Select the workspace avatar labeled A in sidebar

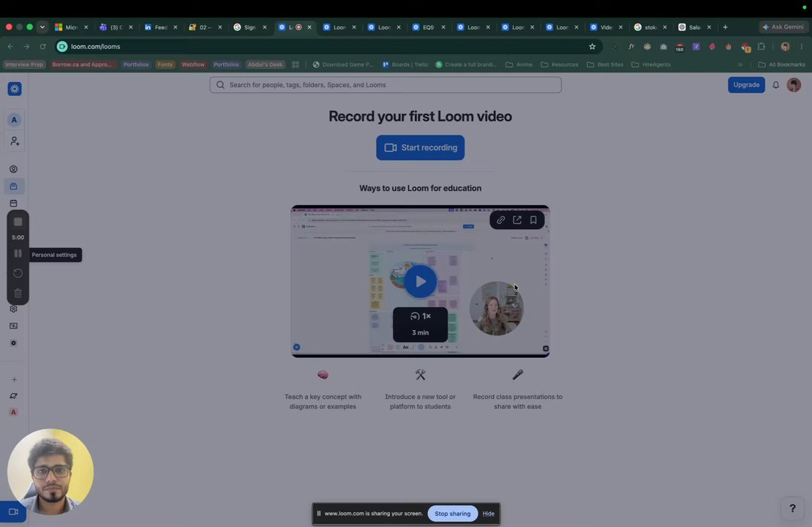coord(14,120)
